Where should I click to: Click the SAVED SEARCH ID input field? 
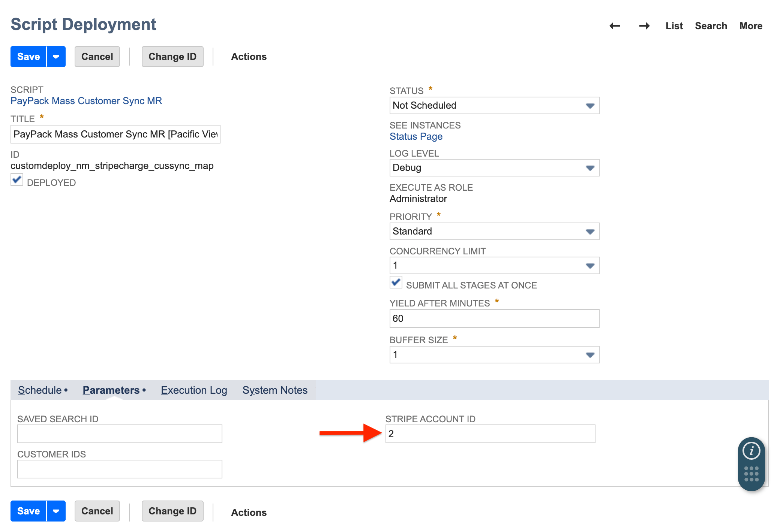pos(119,433)
